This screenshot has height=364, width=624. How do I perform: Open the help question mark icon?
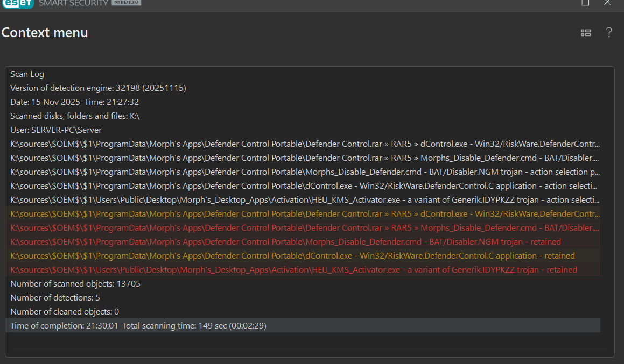609,33
